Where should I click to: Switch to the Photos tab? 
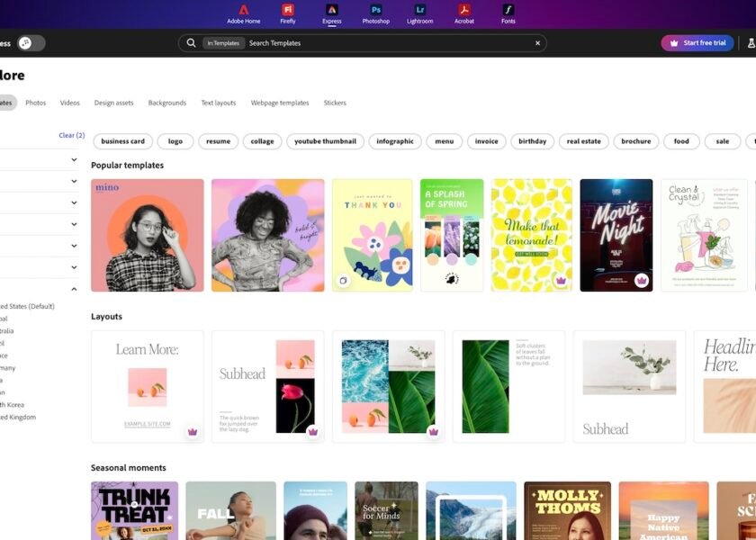tap(36, 103)
